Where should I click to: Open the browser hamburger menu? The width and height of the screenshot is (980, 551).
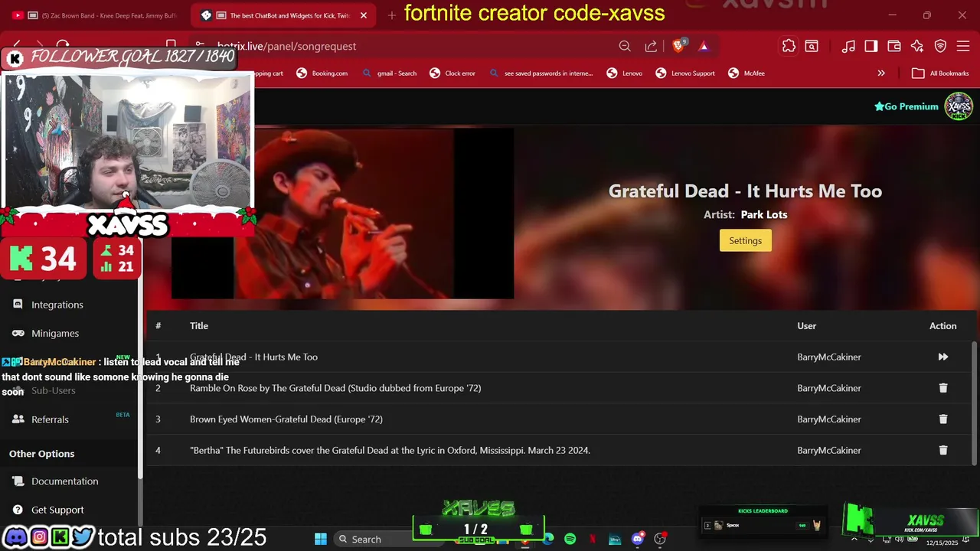(962, 47)
